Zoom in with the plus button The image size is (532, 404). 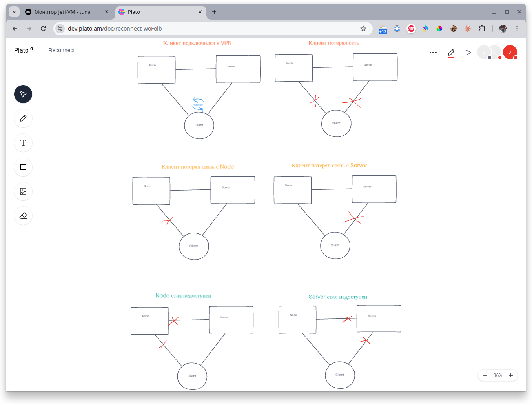coord(511,375)
